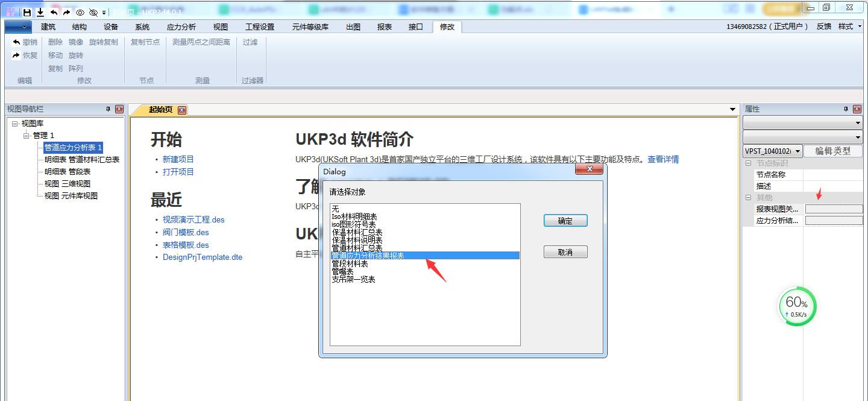Image resolution: width=868 pixels, height=401 pixels.
Task: Switch to the 报表 ribbon tab
Action: click(x=385, y=27)
